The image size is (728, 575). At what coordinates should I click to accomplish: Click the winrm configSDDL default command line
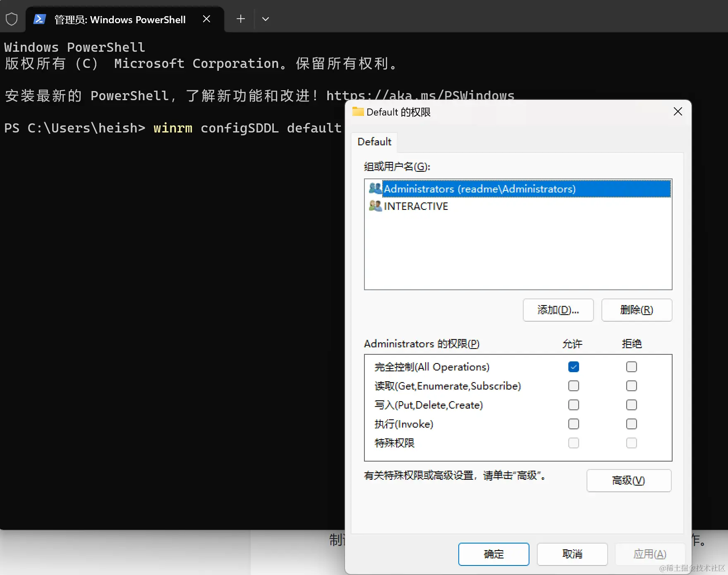[247, 128]
